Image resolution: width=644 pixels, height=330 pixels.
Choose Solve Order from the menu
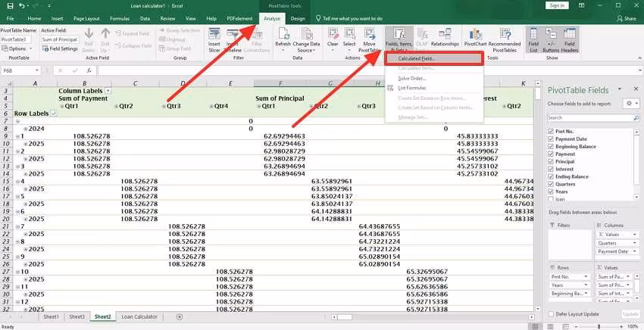click(x=412, y=79)
